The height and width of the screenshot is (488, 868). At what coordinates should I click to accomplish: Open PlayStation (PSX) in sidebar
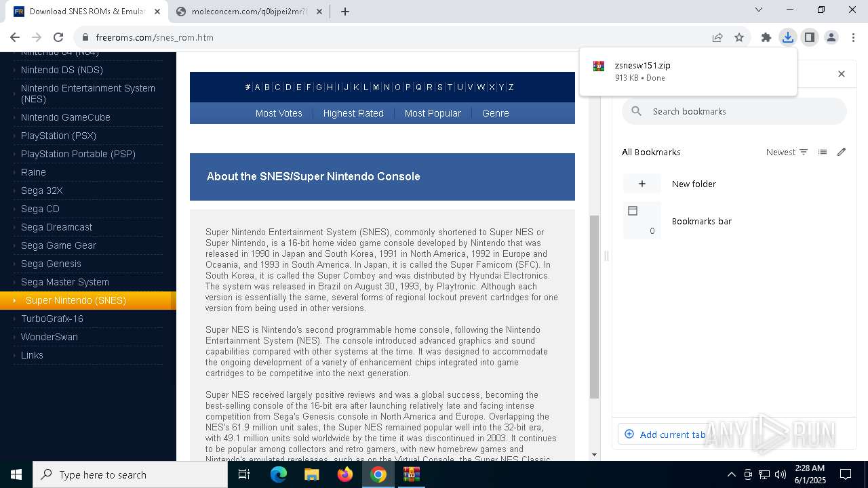(x=58, y=136)
